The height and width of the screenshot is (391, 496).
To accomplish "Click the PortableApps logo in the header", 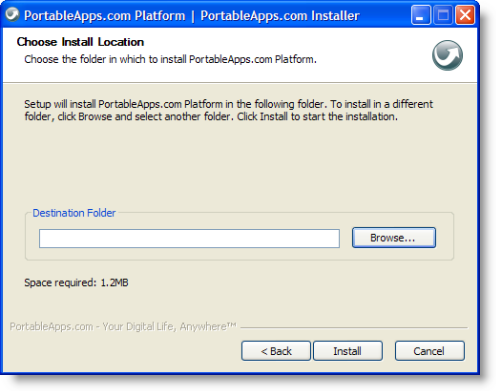I will pyautogui.click(x=447, y=55).
